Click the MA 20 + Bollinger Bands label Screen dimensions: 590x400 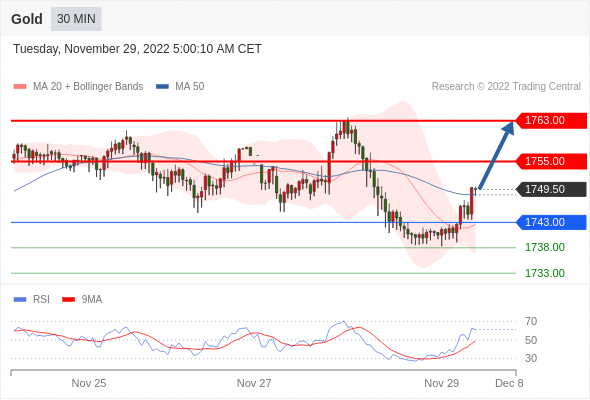tap(88, 87)
